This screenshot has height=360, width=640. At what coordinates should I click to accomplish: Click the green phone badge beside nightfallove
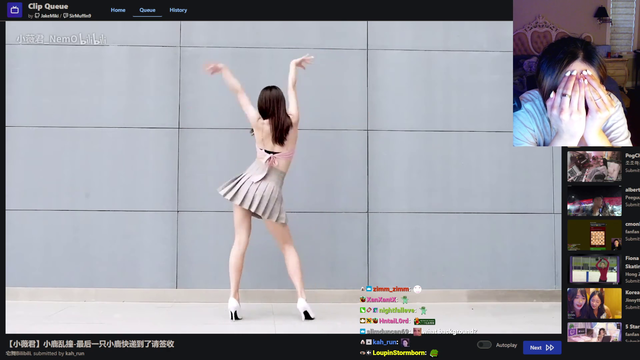coord(362,310)
